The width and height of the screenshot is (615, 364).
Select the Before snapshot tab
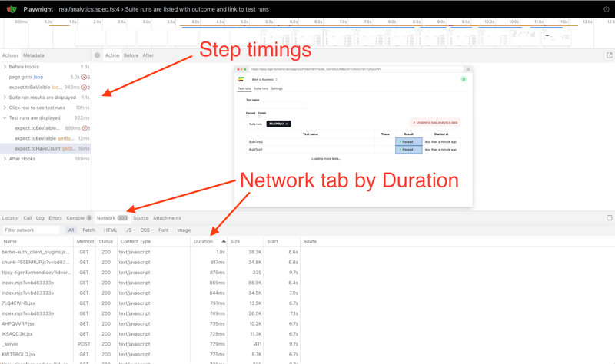click(x=131, y=55)
